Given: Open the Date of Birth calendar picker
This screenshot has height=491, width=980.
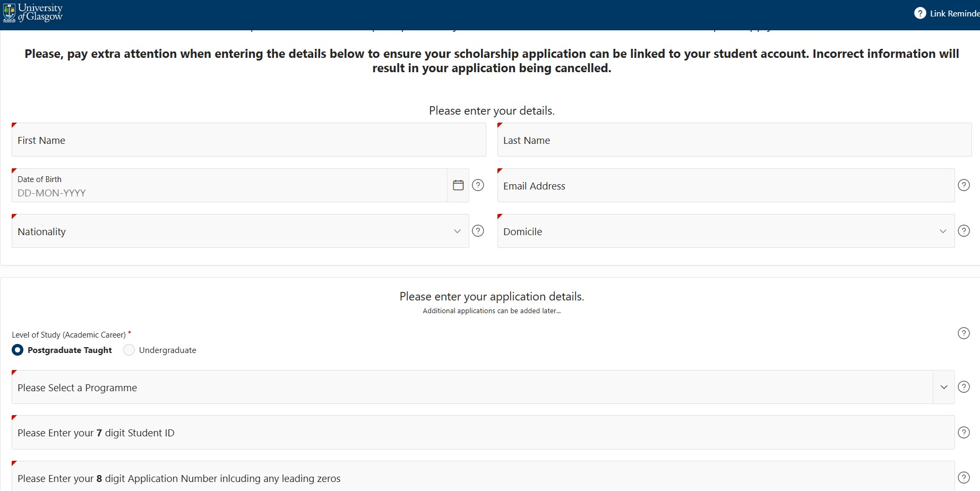Looking at the screenshot, I should 458,185.
